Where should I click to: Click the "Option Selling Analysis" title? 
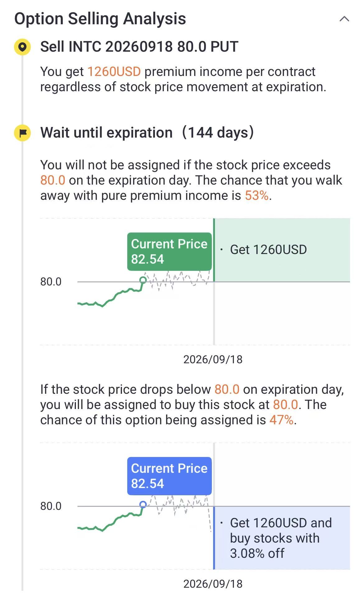tap(100, 19)
